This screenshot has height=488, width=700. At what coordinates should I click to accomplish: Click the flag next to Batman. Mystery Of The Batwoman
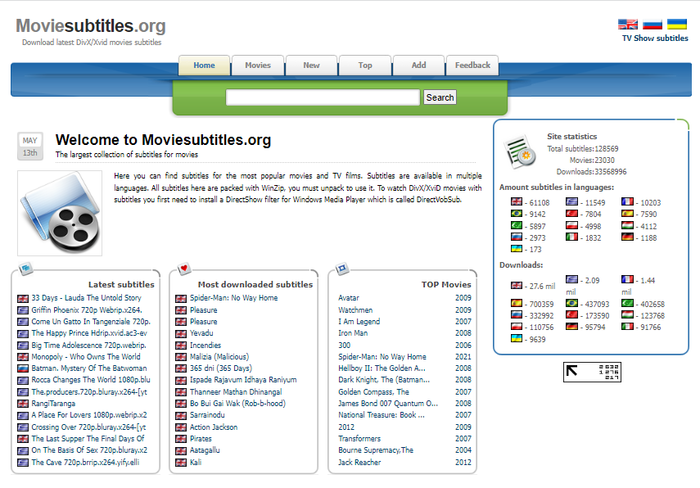(23, 368)
